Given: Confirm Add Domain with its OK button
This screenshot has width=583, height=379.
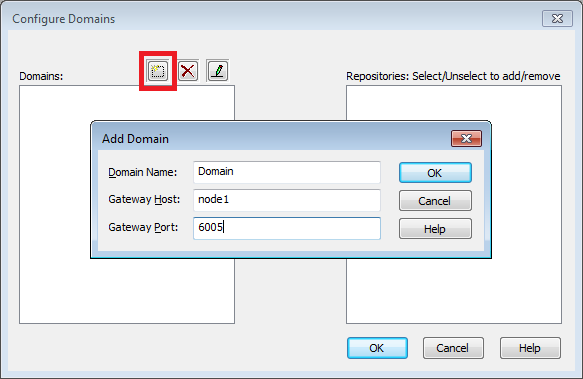Looking at the screenshot, I should (x=435, y=173).
